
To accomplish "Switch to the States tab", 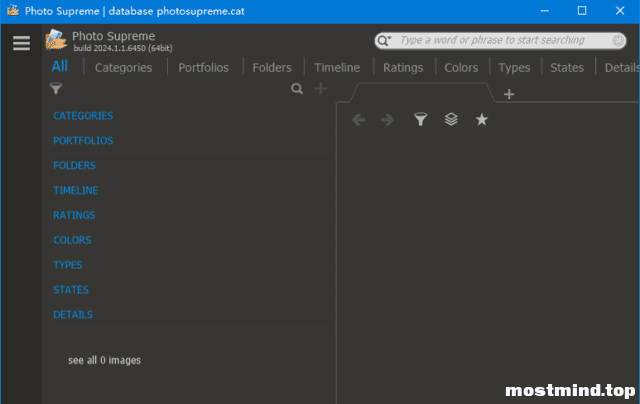I will 567,67.
